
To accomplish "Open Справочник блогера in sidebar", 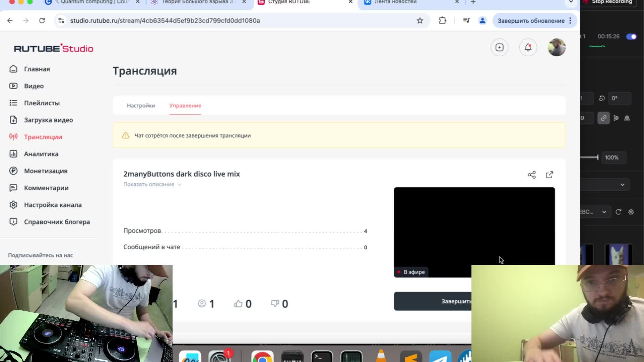I will [x=57, y=222].
